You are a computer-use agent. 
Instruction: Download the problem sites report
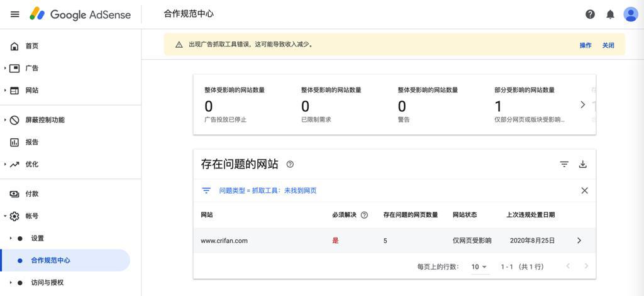coord(583,164)
